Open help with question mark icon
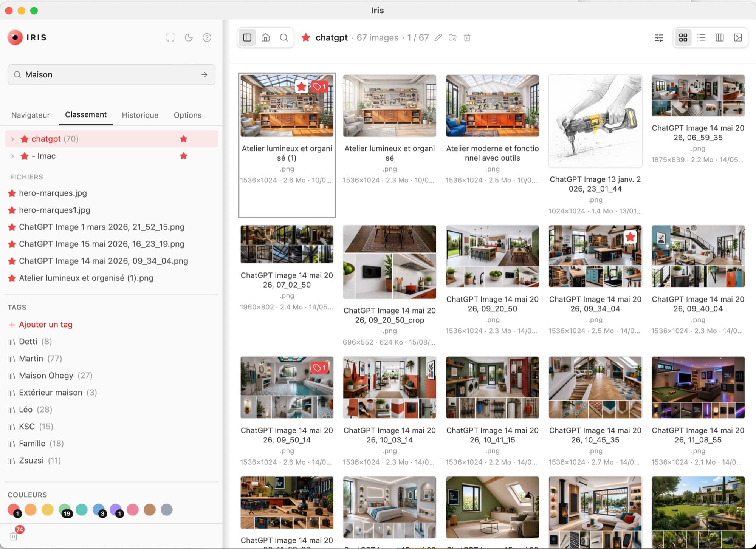This screenshot has width=756, height=549. [207, 37]
